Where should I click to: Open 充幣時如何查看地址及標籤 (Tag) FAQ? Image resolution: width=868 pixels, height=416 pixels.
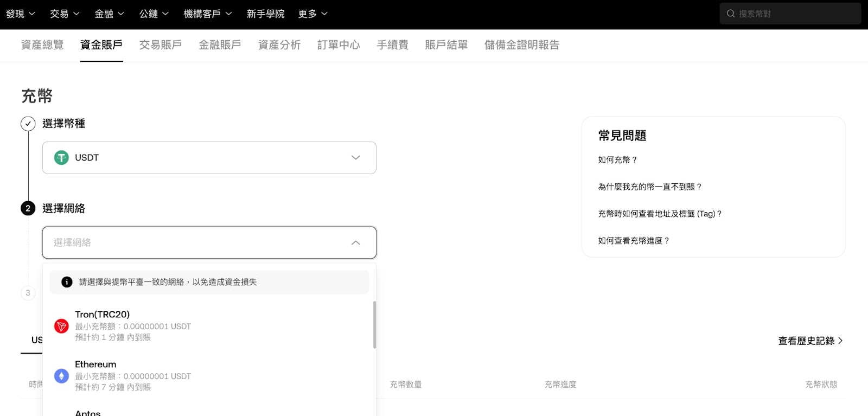[661, 214]
